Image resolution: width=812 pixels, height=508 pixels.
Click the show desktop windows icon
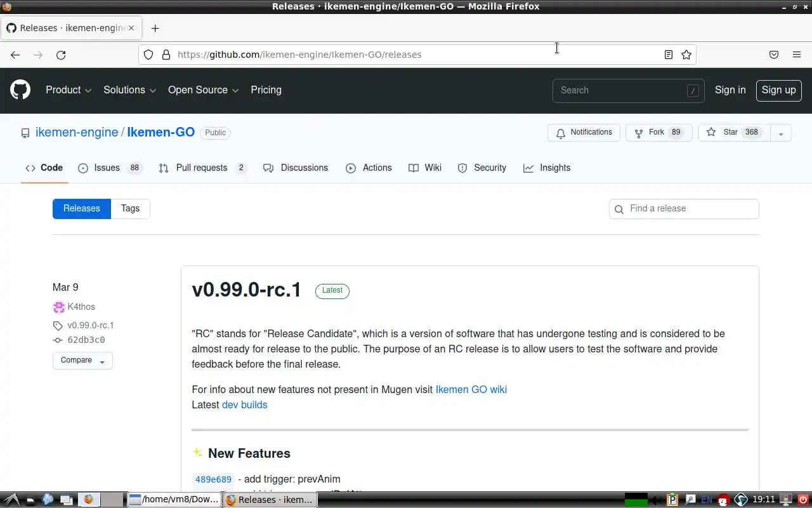(66, 500)
